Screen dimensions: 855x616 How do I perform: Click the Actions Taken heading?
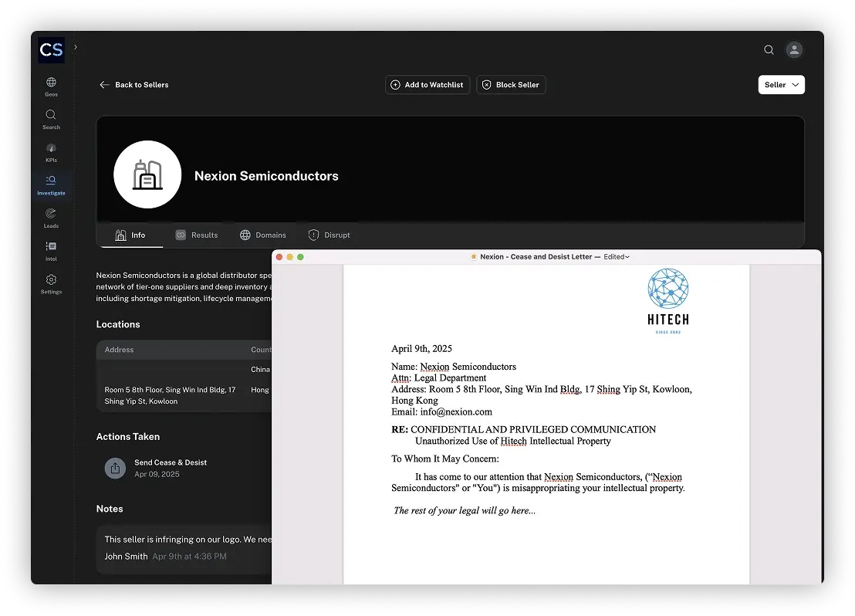coord(128,437)
